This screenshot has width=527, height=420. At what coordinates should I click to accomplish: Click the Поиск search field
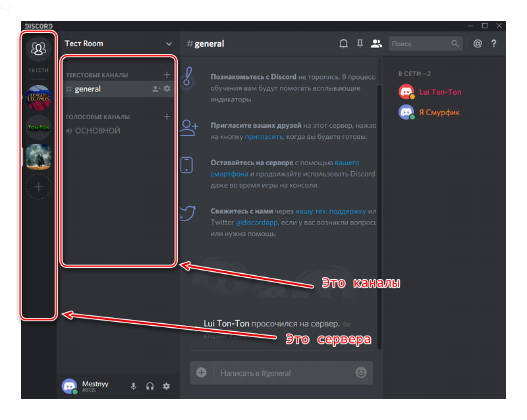click(x=426, y=43)
